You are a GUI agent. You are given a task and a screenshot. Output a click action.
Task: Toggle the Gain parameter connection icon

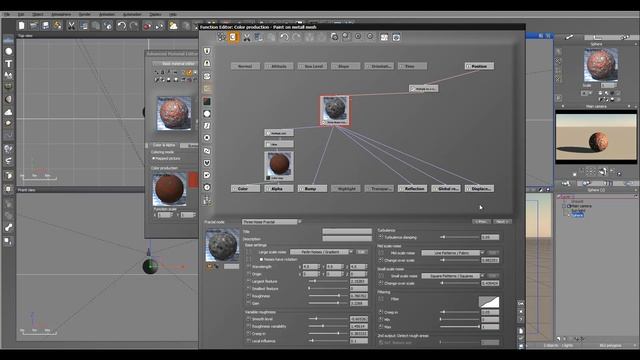(x=248, y=303)
